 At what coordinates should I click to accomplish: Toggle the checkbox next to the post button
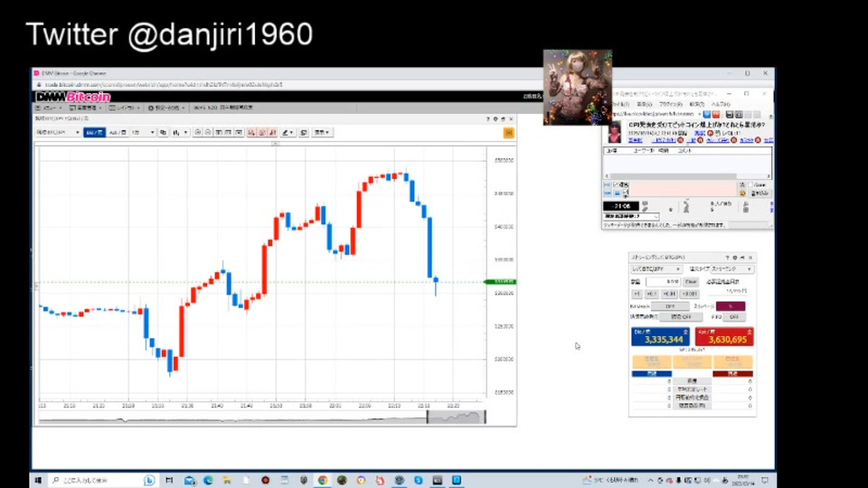(751, 184)
